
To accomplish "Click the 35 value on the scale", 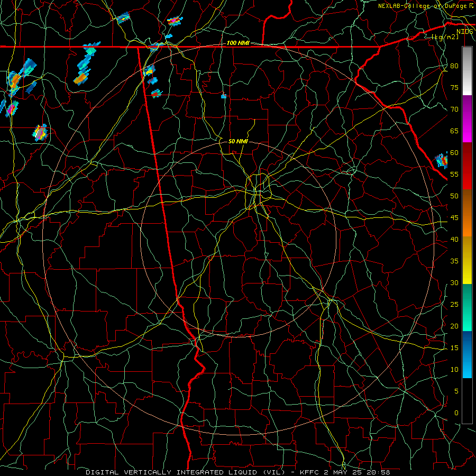I will click(454, 261).
